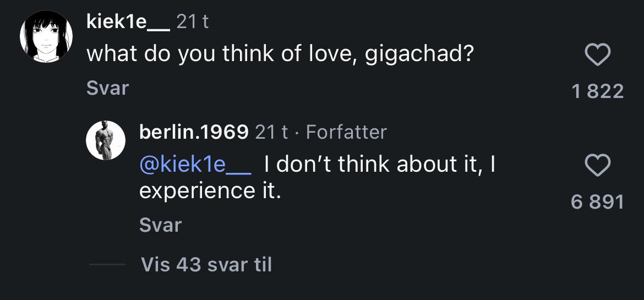644x300 pixels.
Task: Select the text 'what do you think of love, gigachad?'
Action: (280, 54)
